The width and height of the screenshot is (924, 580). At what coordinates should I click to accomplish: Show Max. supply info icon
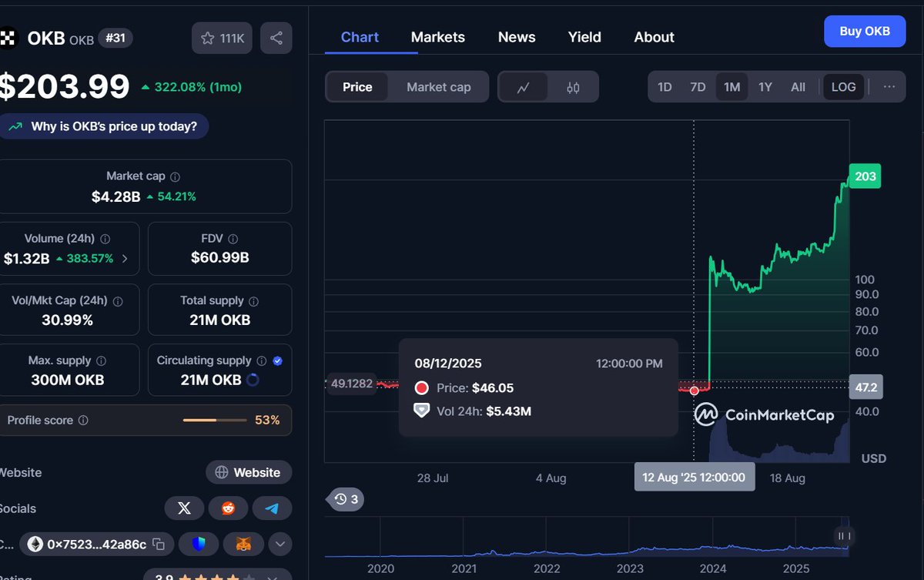click(101, 360)
